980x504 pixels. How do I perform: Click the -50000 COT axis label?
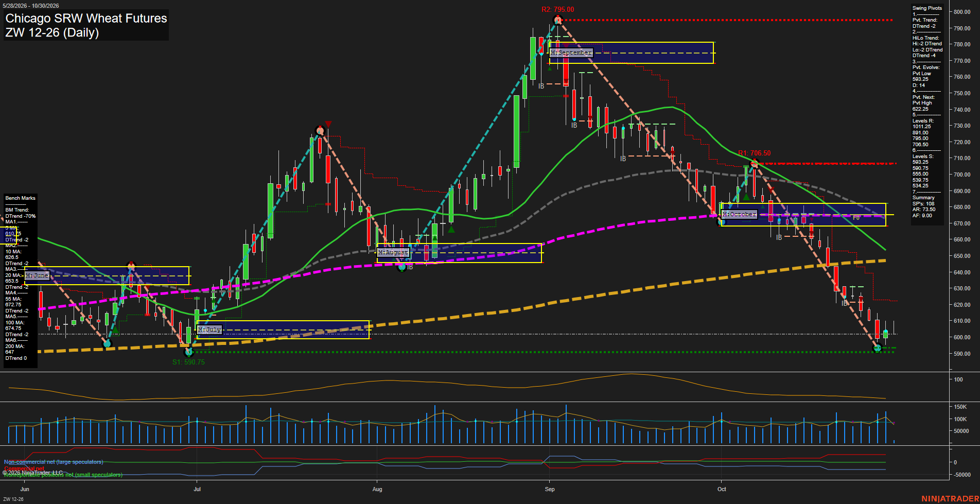(962, 475)
